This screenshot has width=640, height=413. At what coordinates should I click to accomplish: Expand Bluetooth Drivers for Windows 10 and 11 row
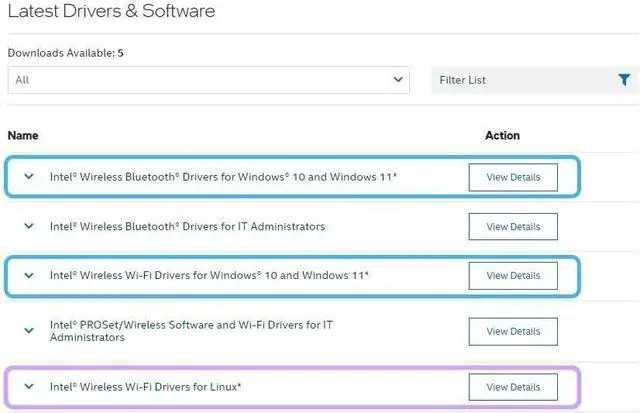point(29,177)
